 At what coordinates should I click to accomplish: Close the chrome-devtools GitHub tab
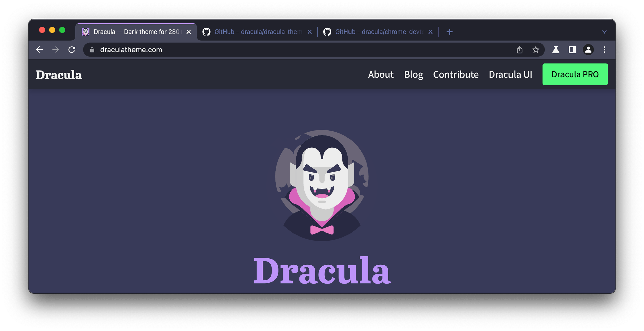[x=430, y=32]
